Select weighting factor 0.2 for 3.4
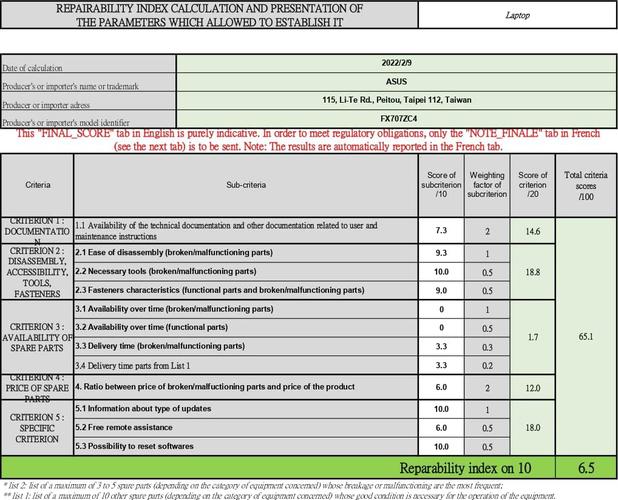618x500 pixels. click(x=487, y=366)
